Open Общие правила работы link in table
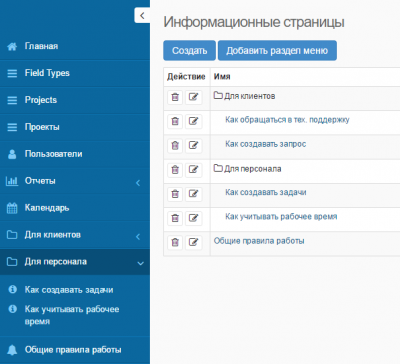The image size is (400, 364). (259, 241)
